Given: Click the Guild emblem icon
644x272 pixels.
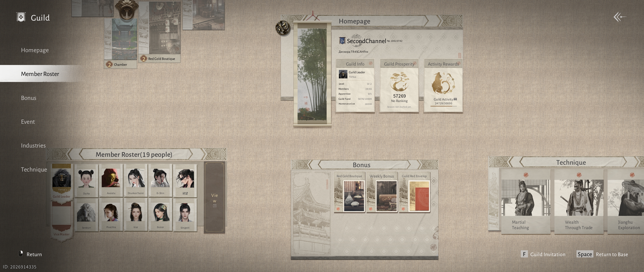Looking at the screenshot, I should click(x=21, y=18).
